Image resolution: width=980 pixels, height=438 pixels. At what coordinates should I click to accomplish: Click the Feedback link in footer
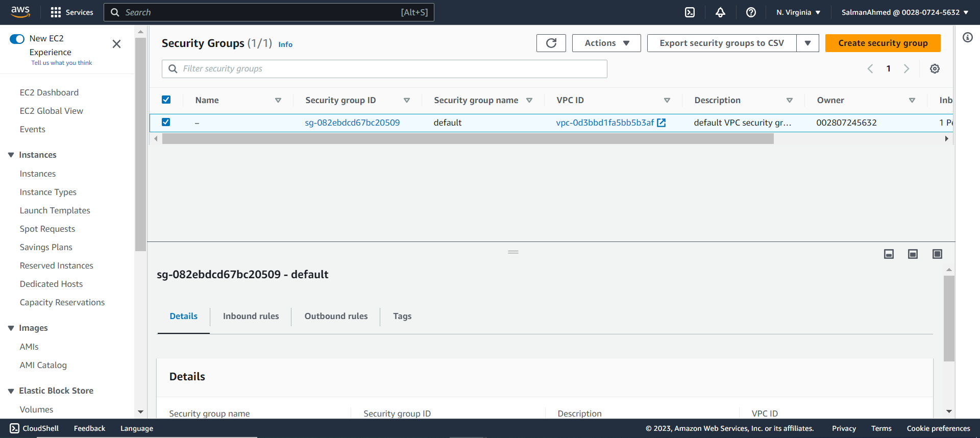click(x=89, y=428)
